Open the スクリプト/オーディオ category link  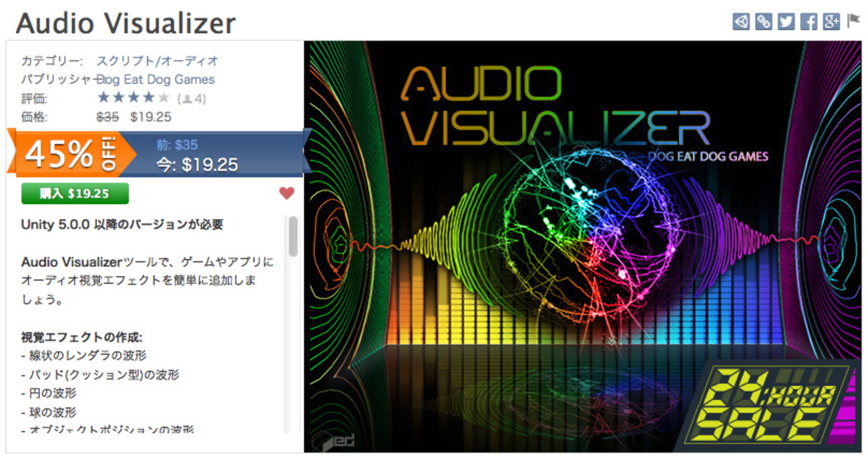(158, 61)
